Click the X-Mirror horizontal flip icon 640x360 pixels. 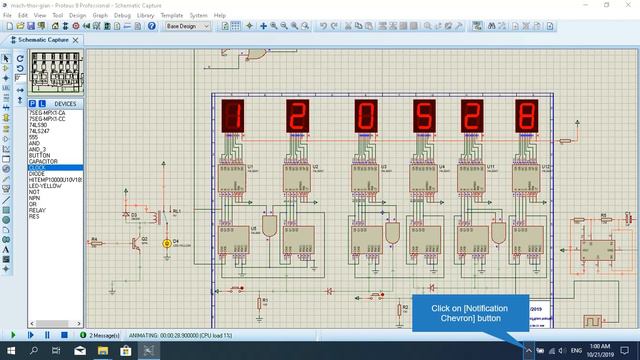pyautogui.click(x=20, y=90)
